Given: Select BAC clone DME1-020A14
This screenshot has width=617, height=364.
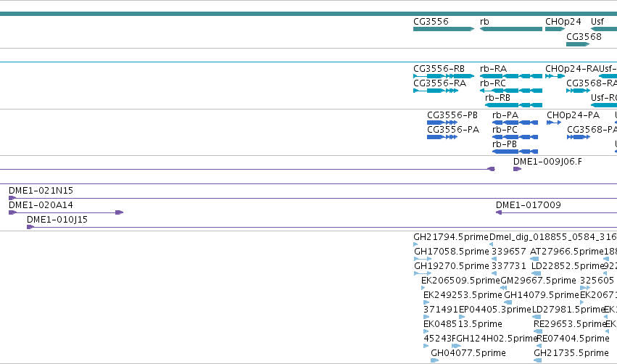Looking at the screenshot, I should coord(66,212).
